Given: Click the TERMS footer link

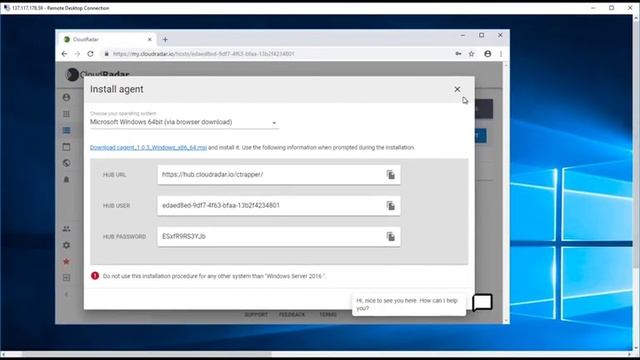Looking at the screenshot, I should [x=328, y=315].
